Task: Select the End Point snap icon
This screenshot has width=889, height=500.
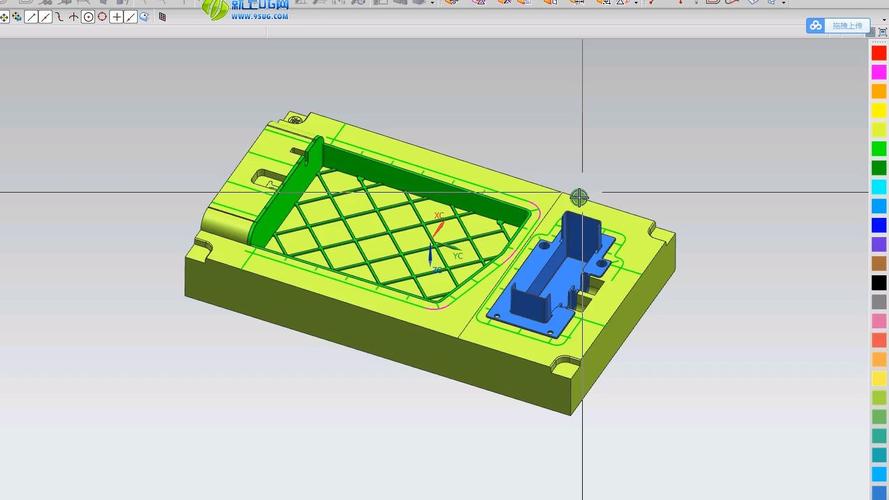Action: pyautogui.click(x=32, y=17)
